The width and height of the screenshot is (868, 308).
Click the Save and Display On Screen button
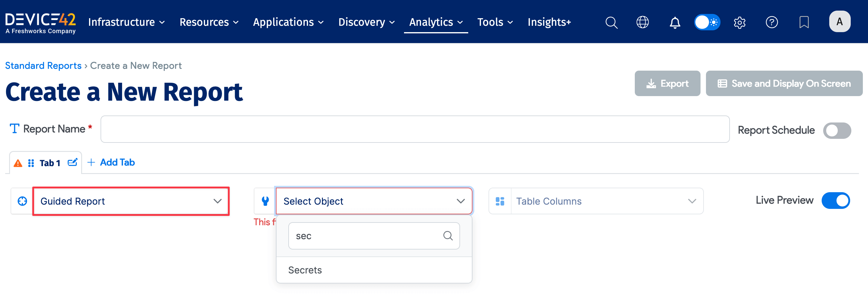[x=784, y=83]
